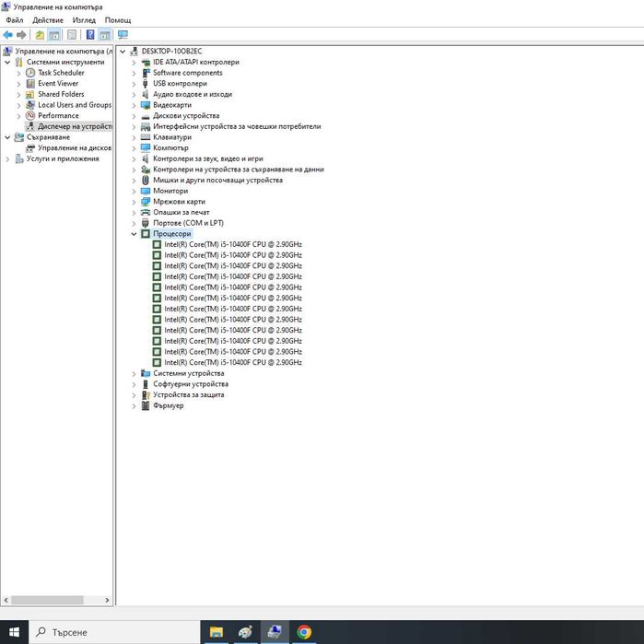Select first Intel Core i5-10400F entry
The height and width of the screenshot is (644, 644).
coord(233,244)
